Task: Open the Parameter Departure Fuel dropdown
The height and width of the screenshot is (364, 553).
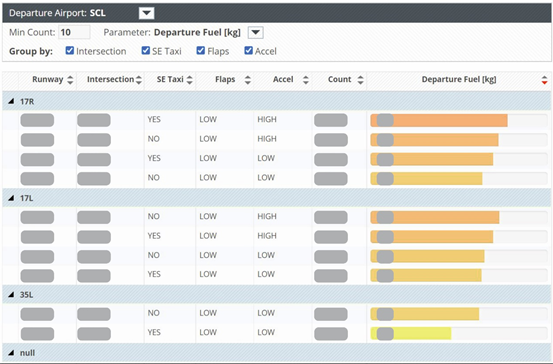Action: pyautogui.click(x=256, y=33)
